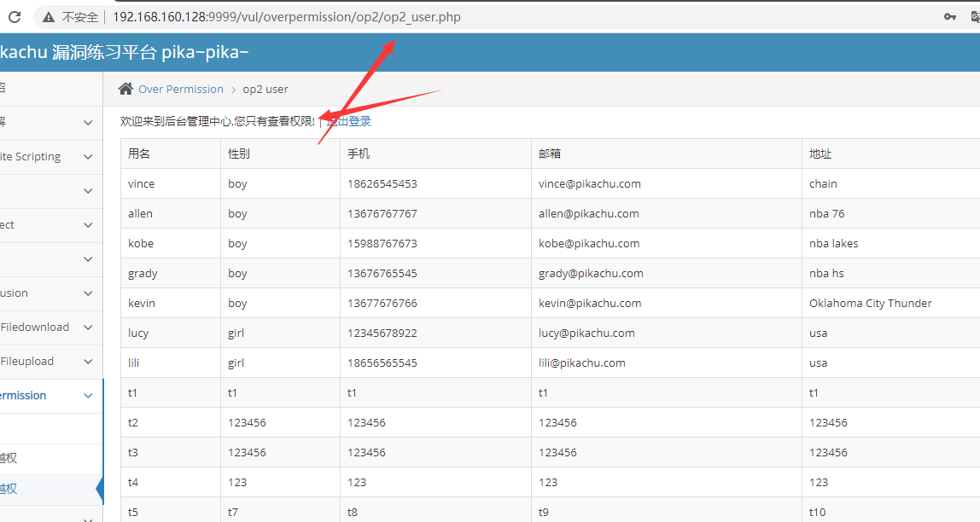Click phone number 13676767767
The width and height of the screenshot is (980, 522).
click(382, 213)
